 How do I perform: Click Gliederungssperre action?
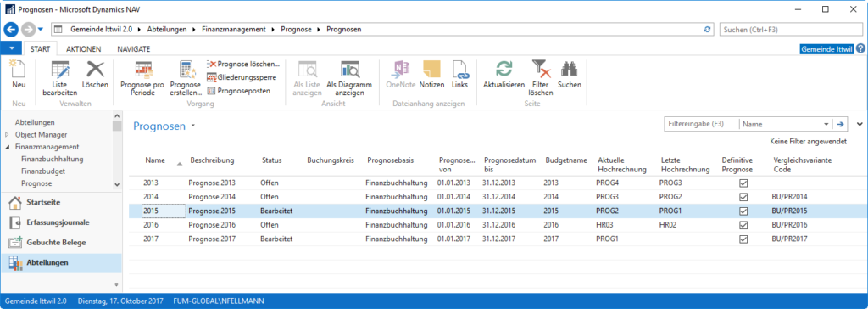point(241,77)
